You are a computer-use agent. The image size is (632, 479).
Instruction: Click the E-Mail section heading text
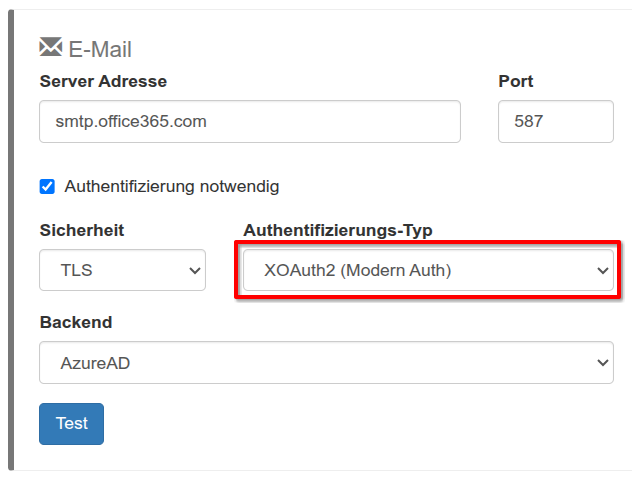pos(100,49)
